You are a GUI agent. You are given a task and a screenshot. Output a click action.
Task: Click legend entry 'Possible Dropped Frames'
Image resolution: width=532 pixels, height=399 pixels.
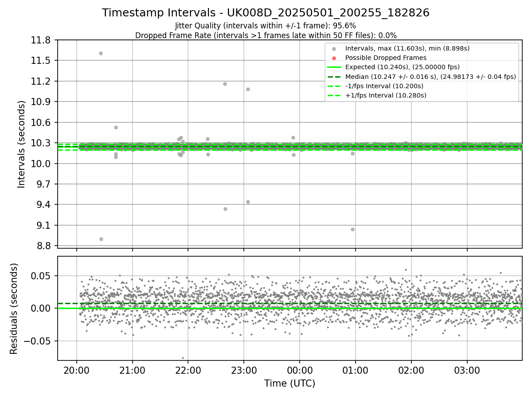click(386, 58)
